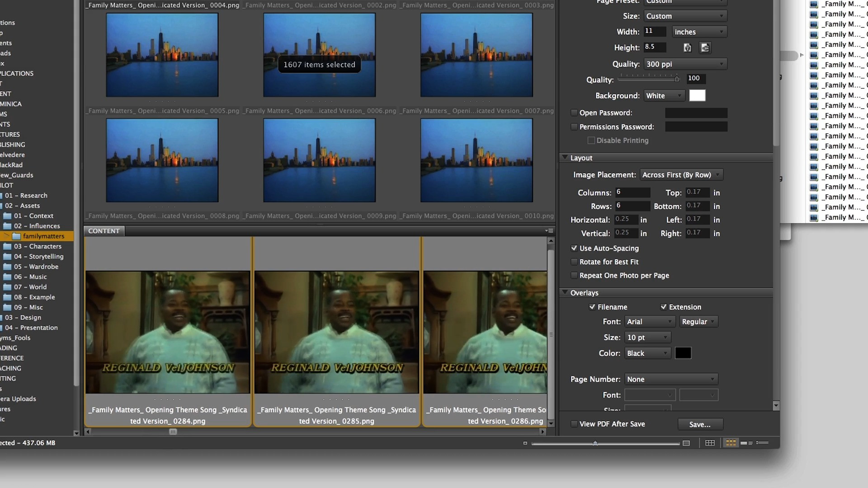The height and width of the screenshot is (488, 868).
Task: Open the Content panel flyout menu
Action: coord(549,231)
